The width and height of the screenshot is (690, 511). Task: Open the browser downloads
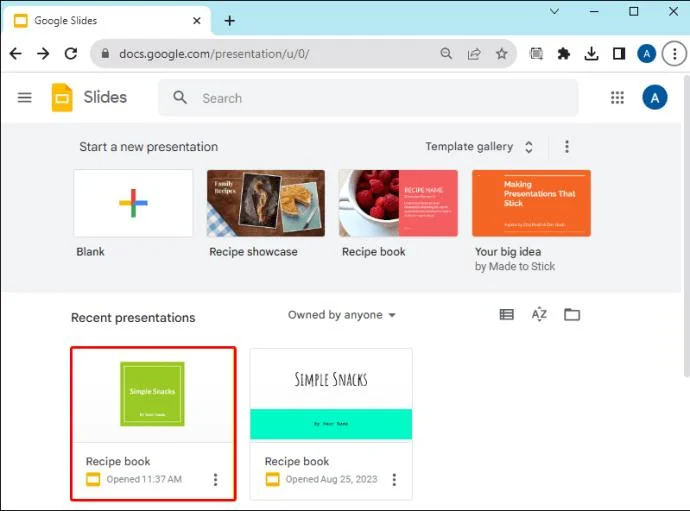(x=591, y=54)
